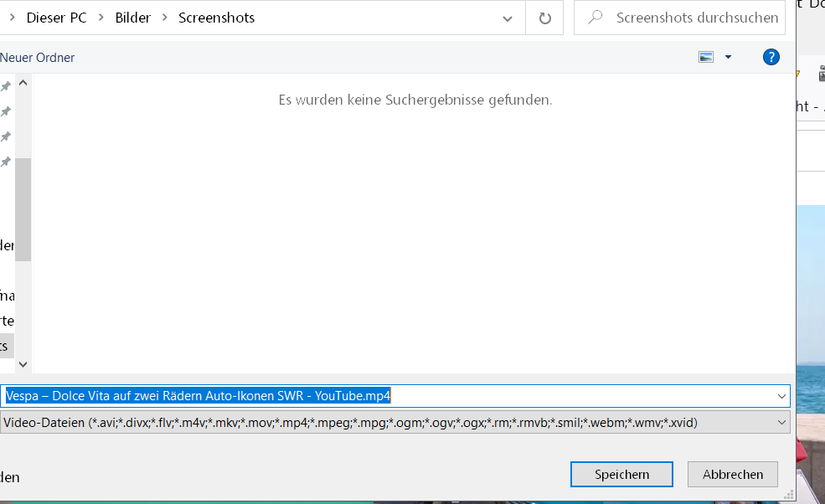The width and height of the screenshot is (825, 504).
Task: Click the magnifier icon in search box
Action: click(x=596, y=18)
